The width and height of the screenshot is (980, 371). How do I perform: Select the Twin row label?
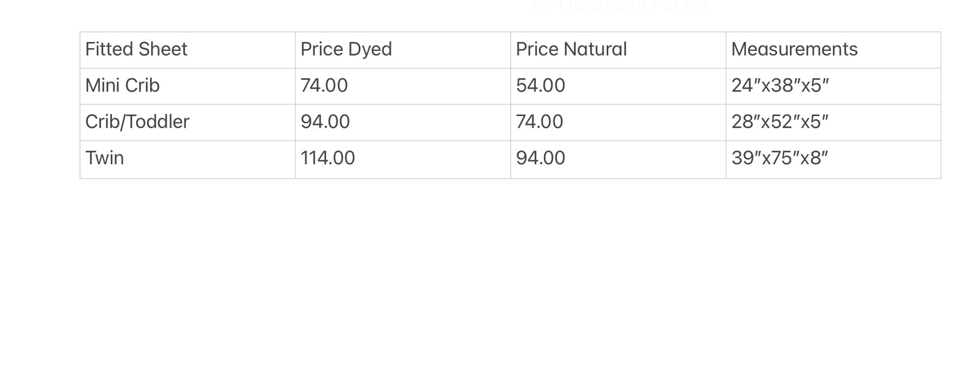pos(188,159)
